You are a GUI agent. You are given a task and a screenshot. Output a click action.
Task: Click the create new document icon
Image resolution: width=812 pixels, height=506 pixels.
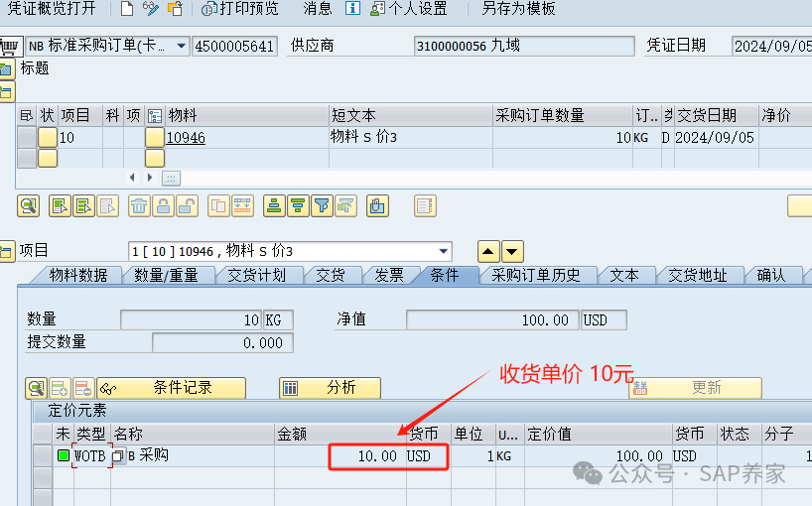coord(127,8)
